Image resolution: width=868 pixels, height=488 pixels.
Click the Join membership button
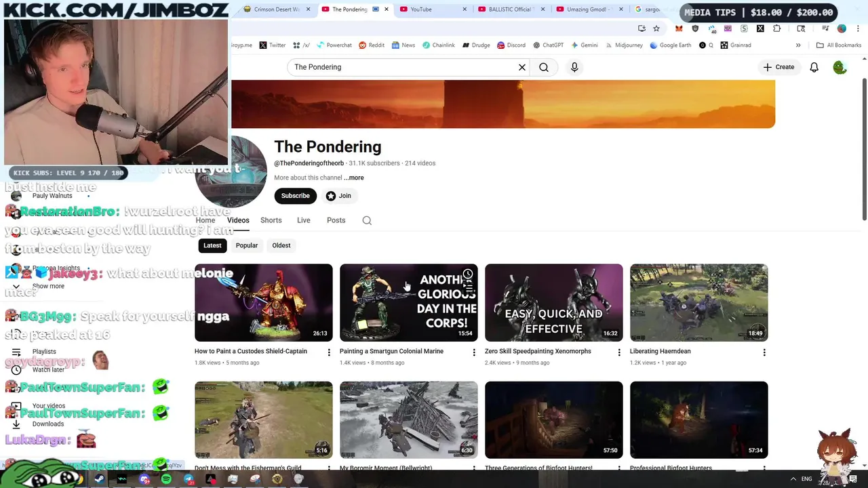coord(338,196)
